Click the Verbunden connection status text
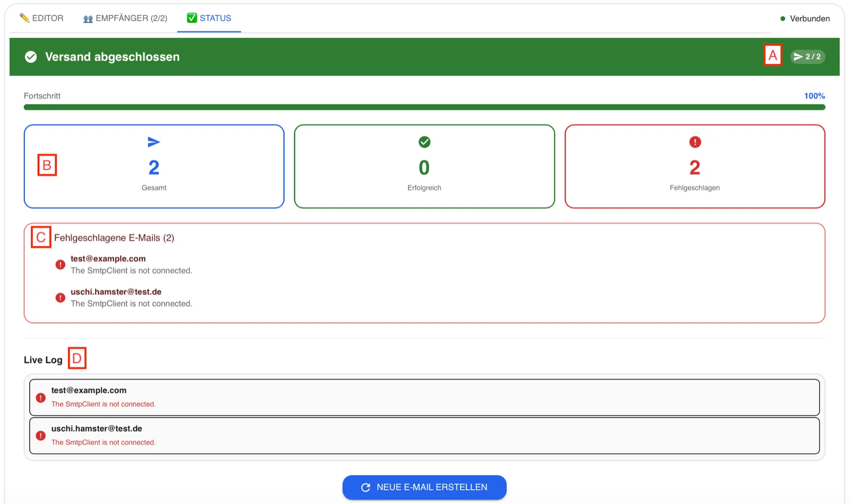Screen dimensions: 850x504 (x=810, y=19)
